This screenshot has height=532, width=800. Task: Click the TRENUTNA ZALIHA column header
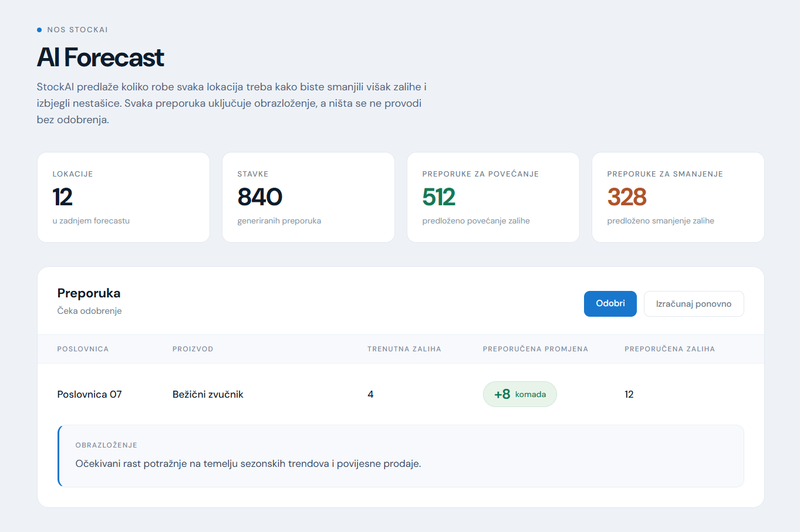(x=404, y=349)
